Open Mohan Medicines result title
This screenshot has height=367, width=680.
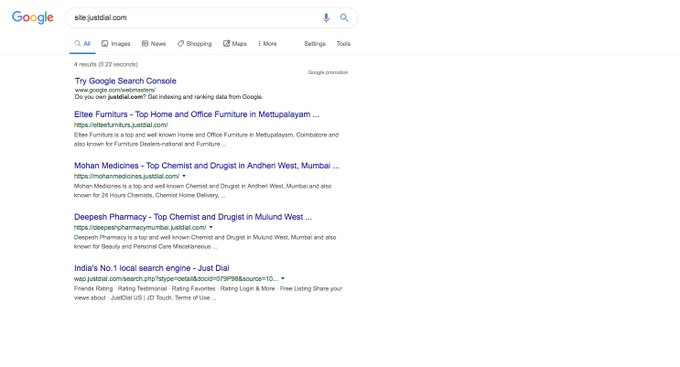click(x=206, y=166)
